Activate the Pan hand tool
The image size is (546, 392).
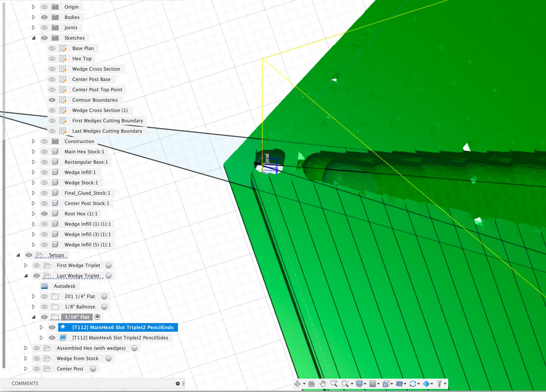[x=323, y=384]
